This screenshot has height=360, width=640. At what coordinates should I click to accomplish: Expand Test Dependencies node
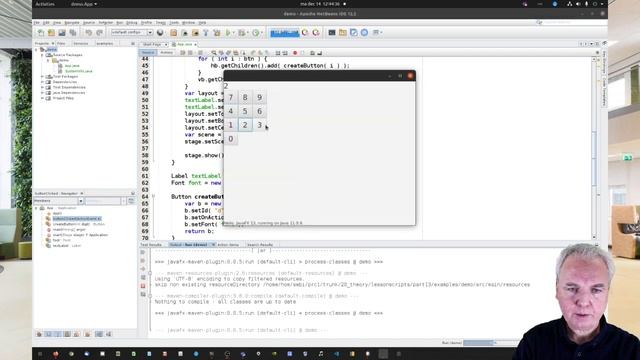42,87
